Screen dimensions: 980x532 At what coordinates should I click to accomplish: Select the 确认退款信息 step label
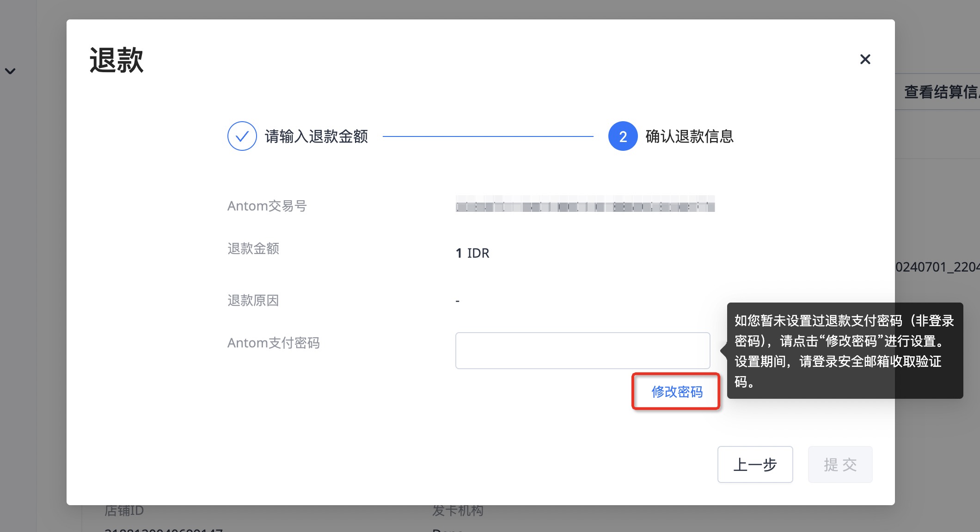(x=689, y=136)
